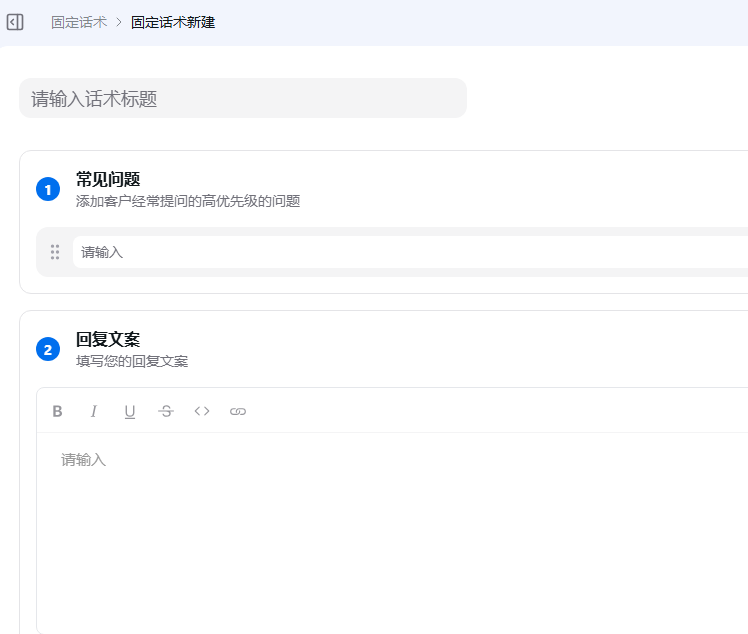
Task: Click the 添加客户经常提问的高优先级的问题 description
Action: point(188,201)
